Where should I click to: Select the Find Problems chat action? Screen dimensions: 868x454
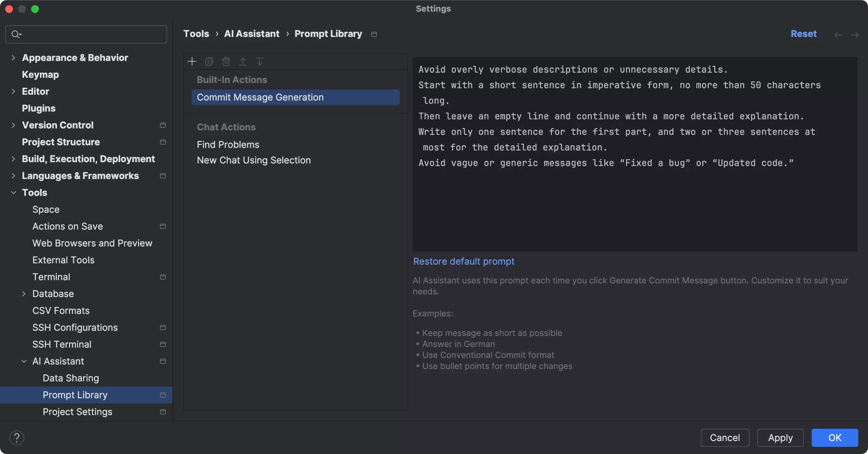228,144
